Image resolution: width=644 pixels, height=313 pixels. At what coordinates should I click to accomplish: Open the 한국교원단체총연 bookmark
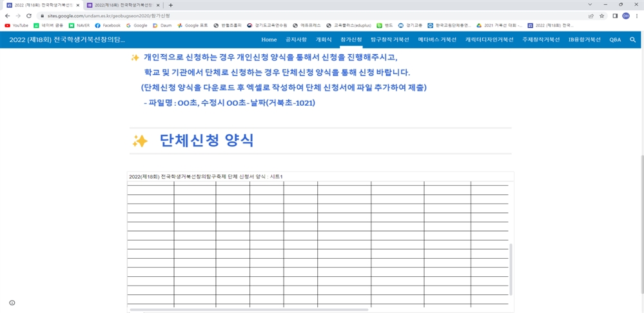(449, 25)
